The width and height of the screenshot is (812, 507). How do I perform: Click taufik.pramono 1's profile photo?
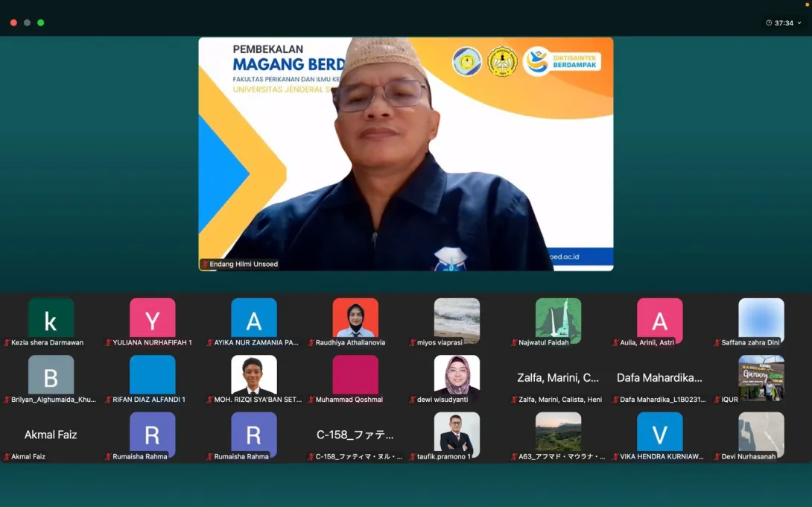point(457,432)
